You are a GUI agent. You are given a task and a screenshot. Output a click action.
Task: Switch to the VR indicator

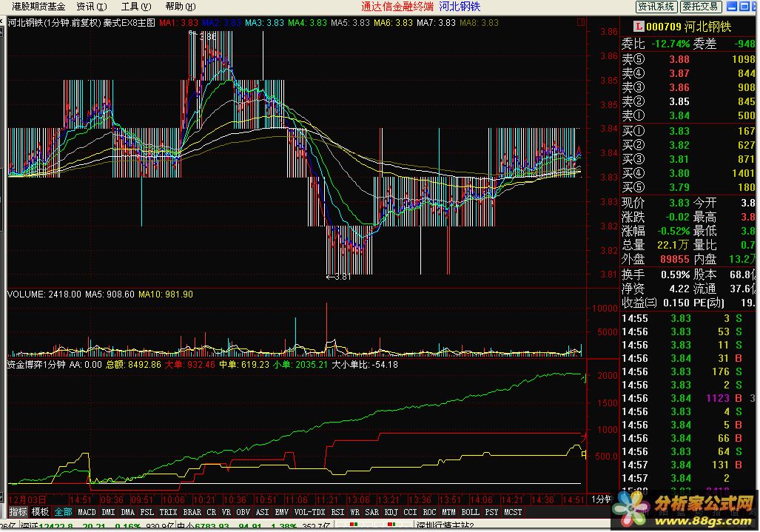pyautogui.click(x=226, y=512)
